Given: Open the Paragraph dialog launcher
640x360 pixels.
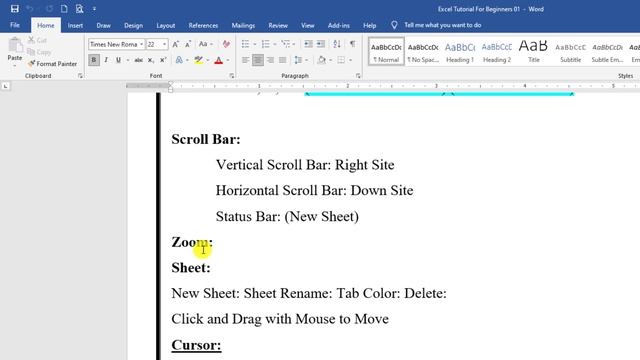Looking at the screenshot, I should point(358,76).
